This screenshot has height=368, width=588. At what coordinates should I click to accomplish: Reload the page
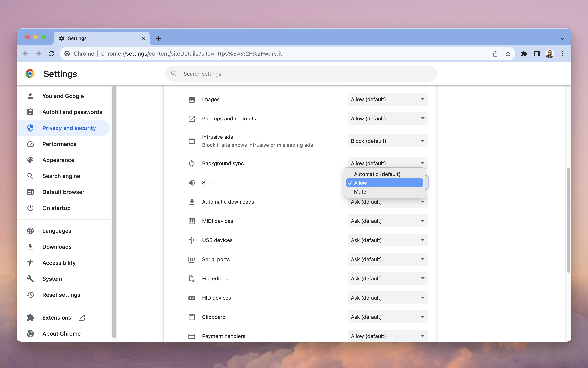click(51, 54)
